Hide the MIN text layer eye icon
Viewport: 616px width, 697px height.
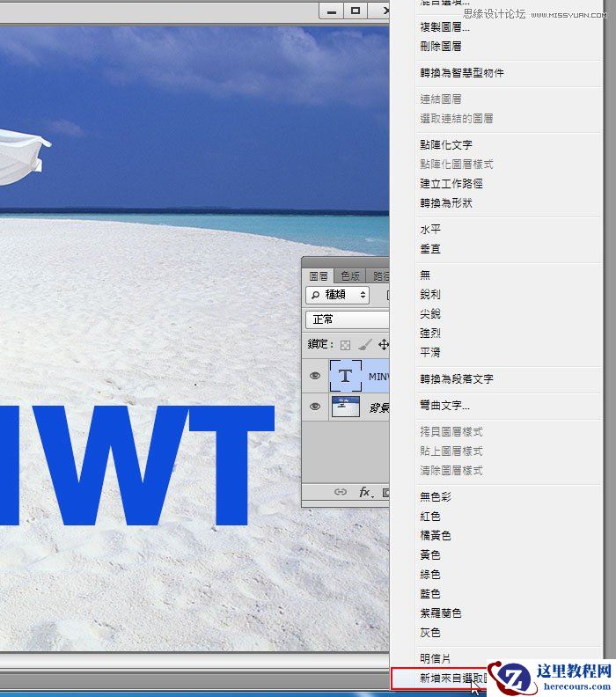[x=315, y=376]
